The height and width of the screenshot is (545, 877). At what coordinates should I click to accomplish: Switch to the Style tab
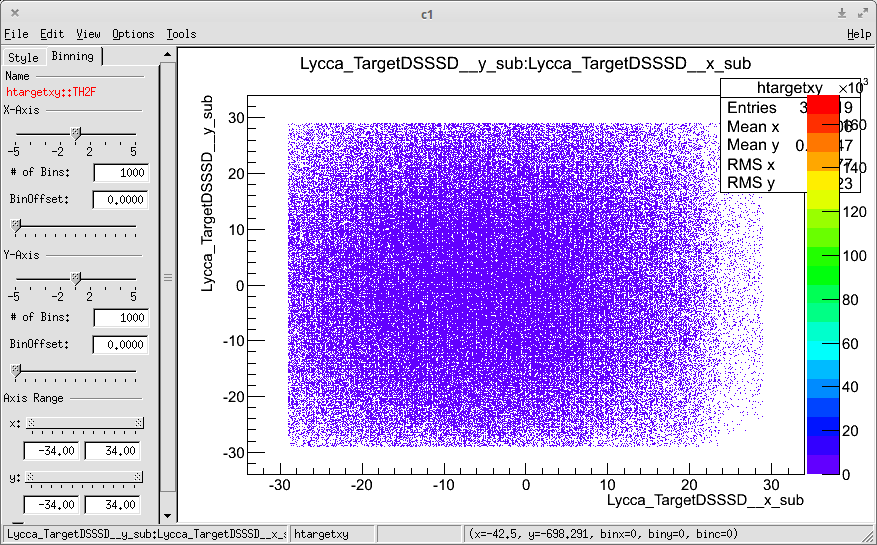click(23, 57)
